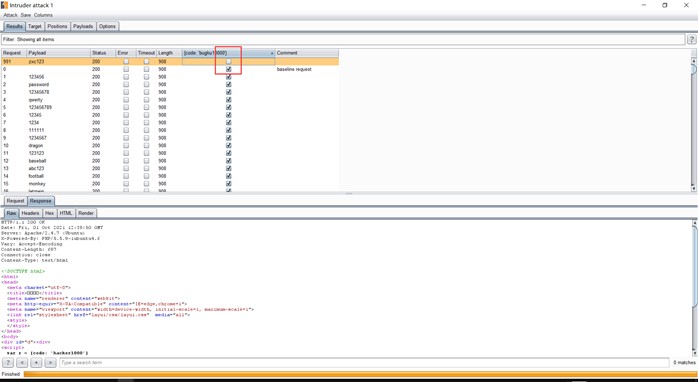The width and height of the screenshot is (698, 382).
Task: Select the 123456789 payload row
Action: (x=170, y=107)
